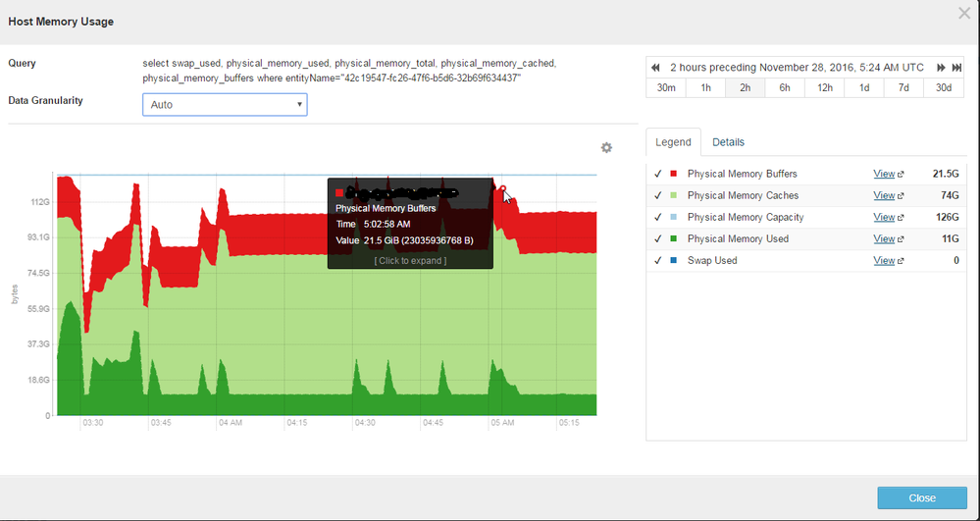Screen dimensions: 980x521
Task: Select the 12h time range
Action: tap(824, 87)
